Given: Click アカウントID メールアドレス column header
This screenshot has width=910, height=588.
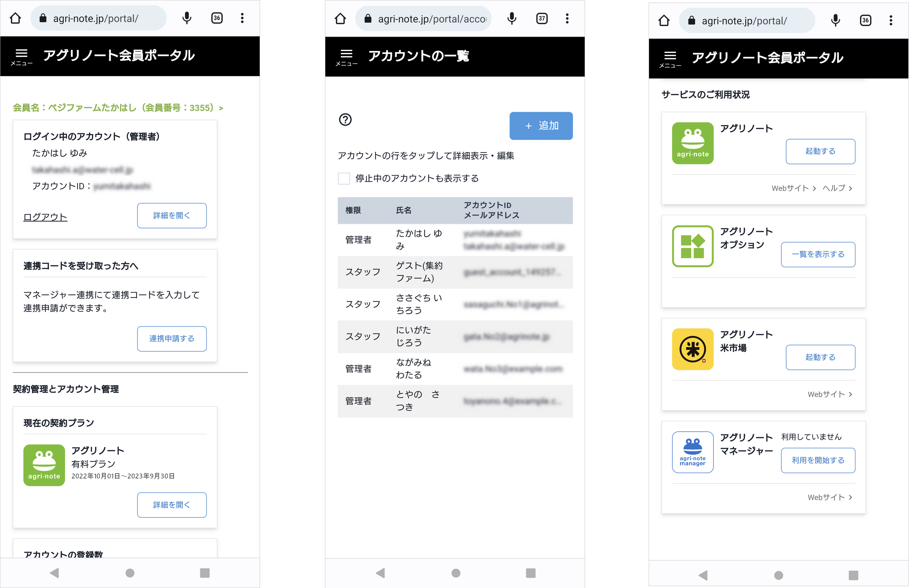Looking at the screenshot, I should click(x=492, y=210).
